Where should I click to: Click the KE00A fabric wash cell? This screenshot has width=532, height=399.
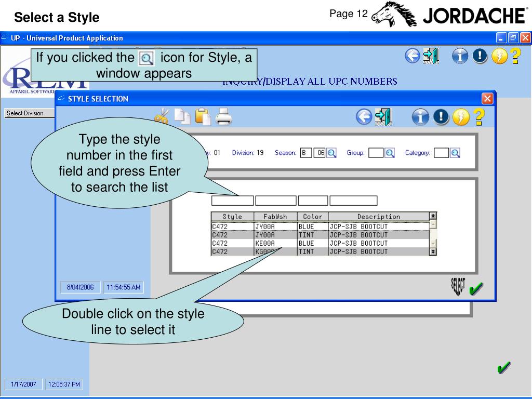click(275, 243)
